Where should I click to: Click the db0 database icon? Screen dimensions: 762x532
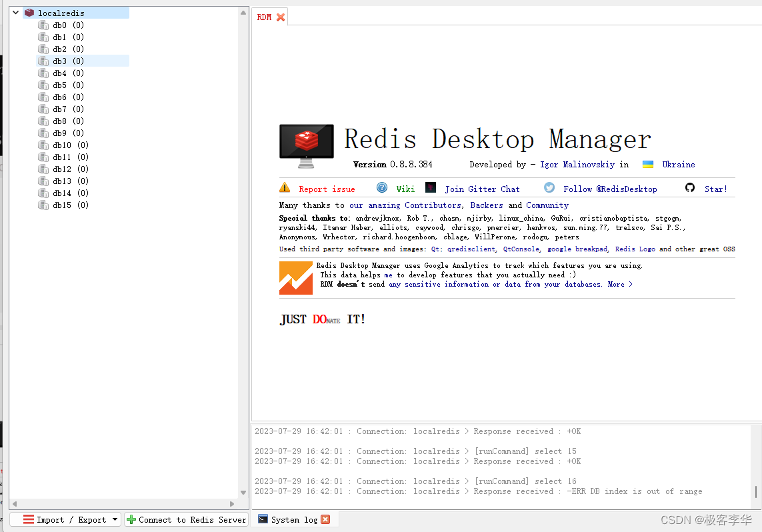tap(43, 25)
